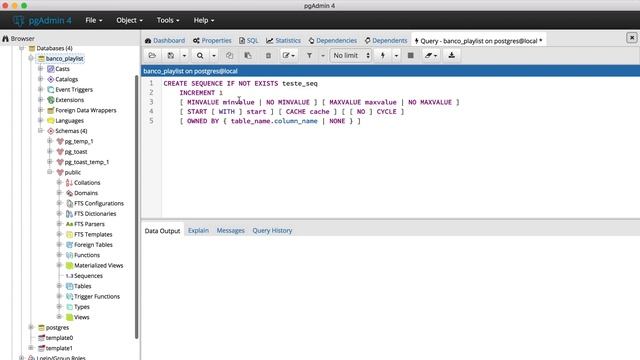
Task: Open the Query History tab
Action: point(272,231)
